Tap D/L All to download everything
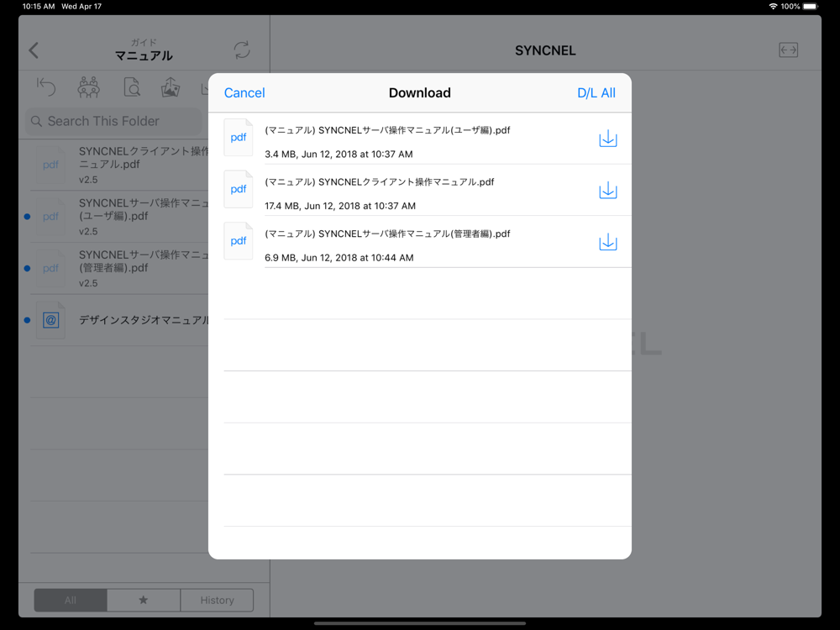 click(596, 92)
